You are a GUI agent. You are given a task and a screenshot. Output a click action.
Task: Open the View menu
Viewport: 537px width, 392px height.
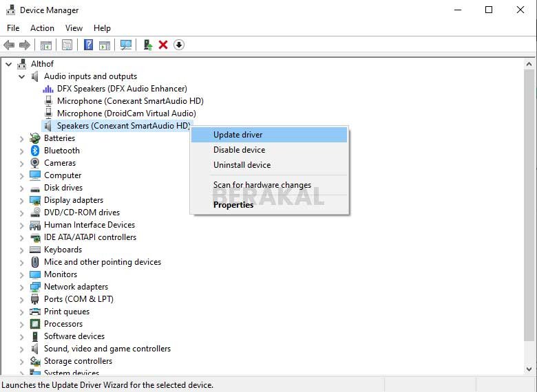coord(74,28)
